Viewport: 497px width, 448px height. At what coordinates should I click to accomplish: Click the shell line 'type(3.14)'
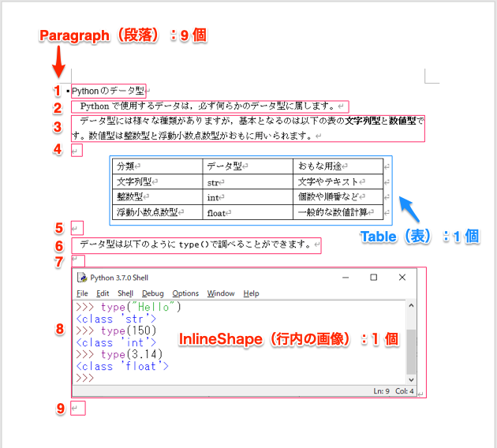[x=132, y=354]
